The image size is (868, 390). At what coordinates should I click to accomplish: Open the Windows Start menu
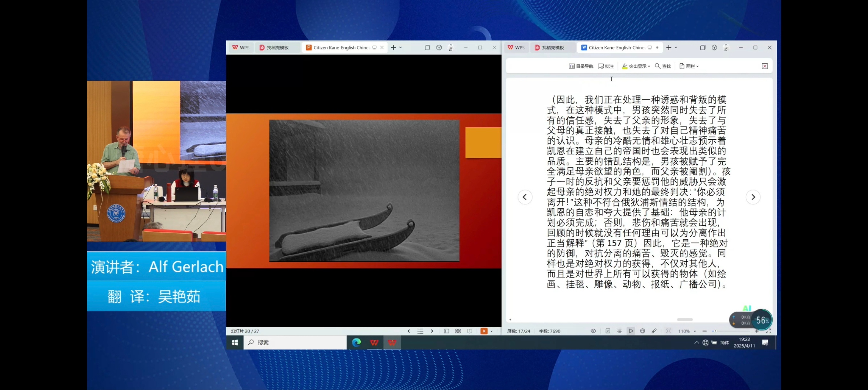235,343
